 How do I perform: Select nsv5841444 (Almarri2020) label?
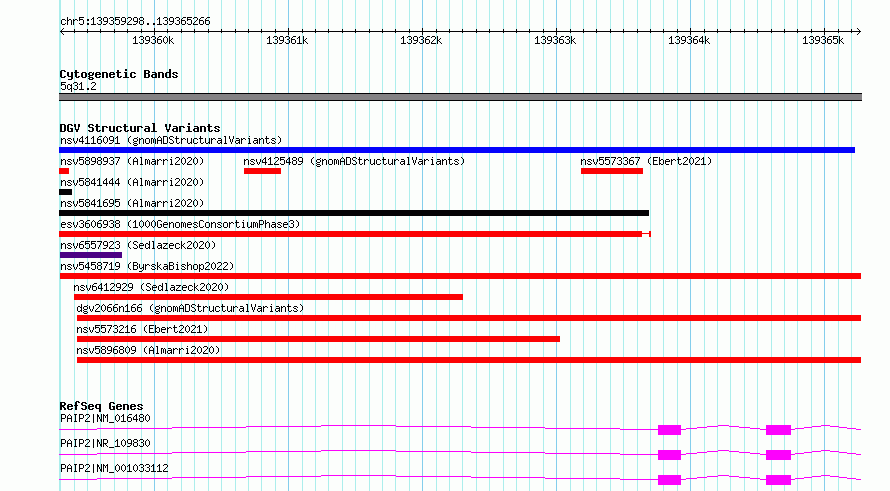click(132, 182)
